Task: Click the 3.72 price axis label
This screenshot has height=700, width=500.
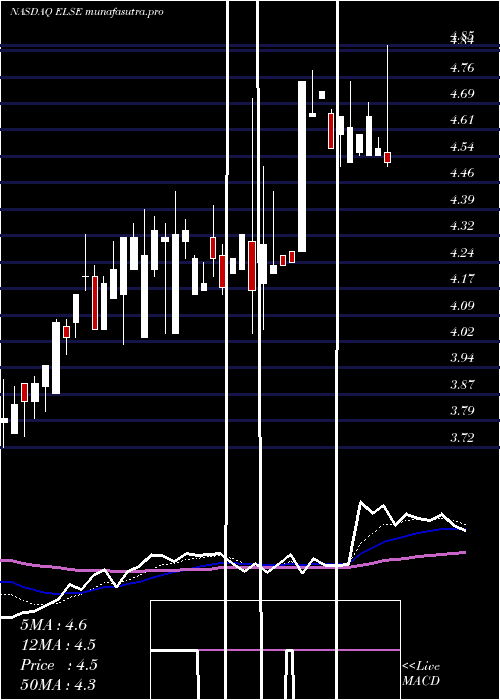Action: tap(462, 438)
